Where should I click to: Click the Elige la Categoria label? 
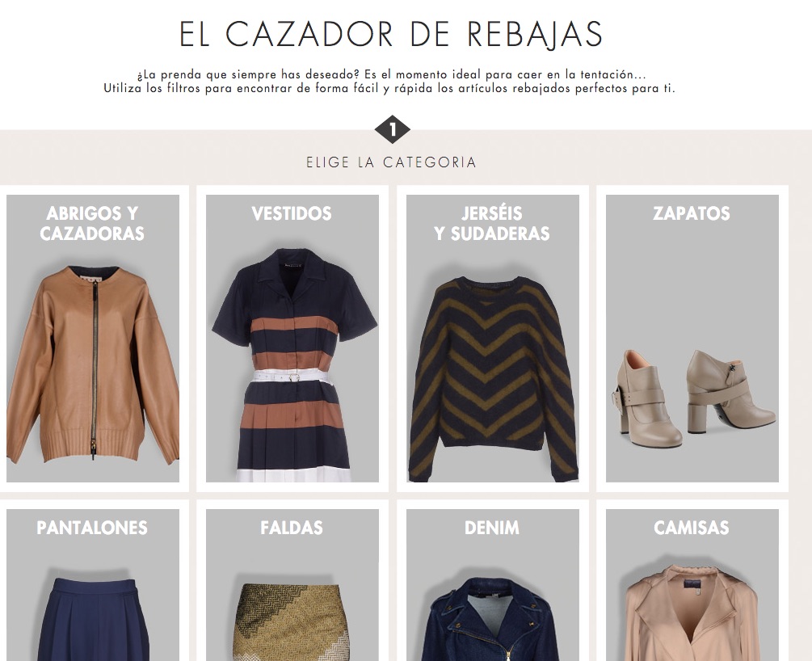[392, 162]
